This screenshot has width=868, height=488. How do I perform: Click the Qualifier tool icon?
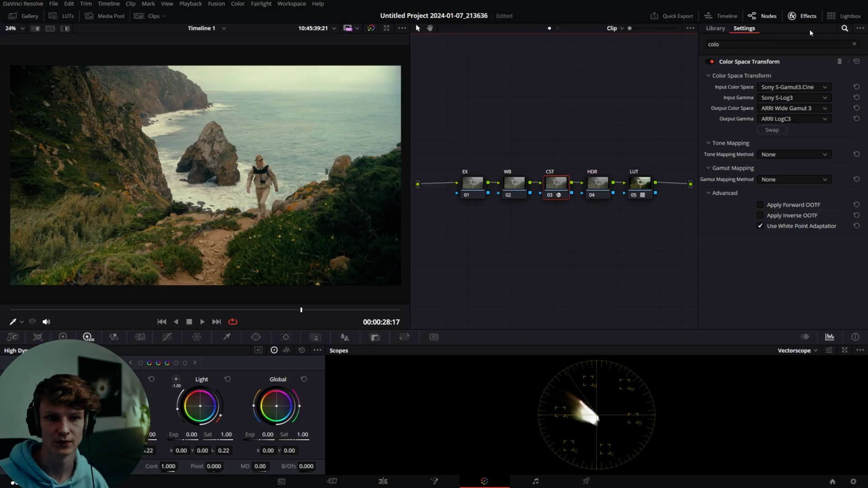point(226,337)
